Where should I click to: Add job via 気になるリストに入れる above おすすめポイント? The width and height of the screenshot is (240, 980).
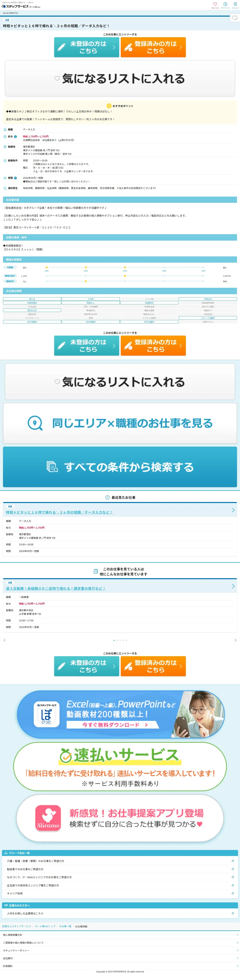click(x=120, y=79)
